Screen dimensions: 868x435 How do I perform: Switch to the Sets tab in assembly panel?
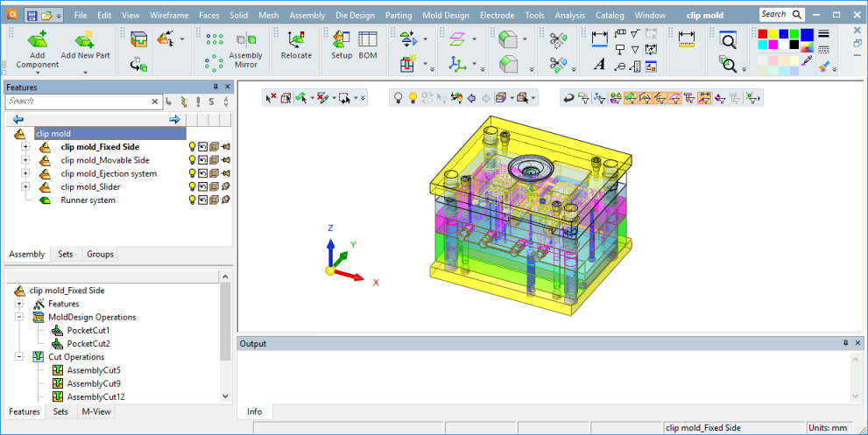tap(66, 254)
